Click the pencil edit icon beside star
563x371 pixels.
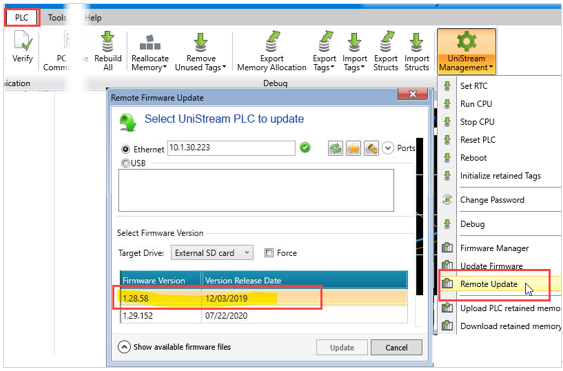(x=371, y=148)
